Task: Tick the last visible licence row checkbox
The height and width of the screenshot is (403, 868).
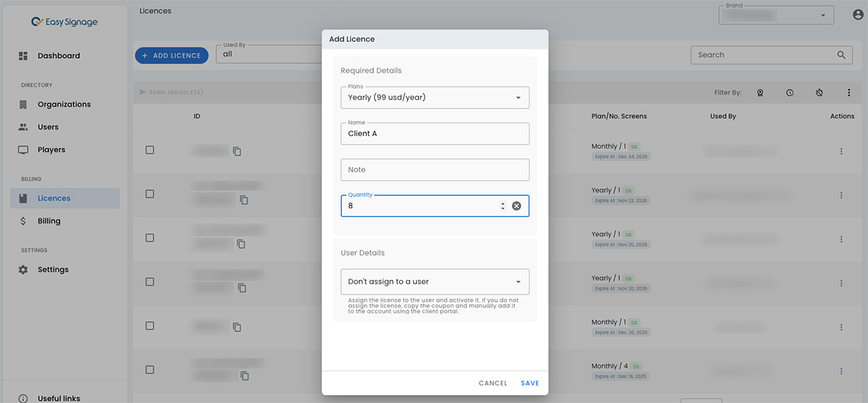Action: [150, 370]
